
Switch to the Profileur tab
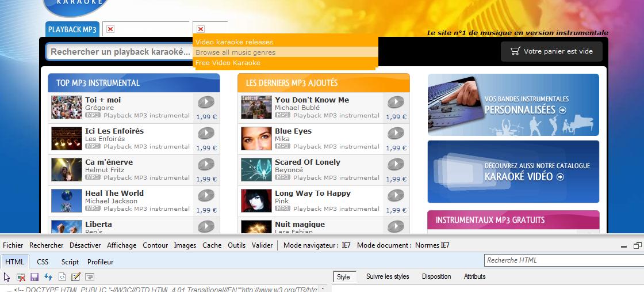point(100,261)
